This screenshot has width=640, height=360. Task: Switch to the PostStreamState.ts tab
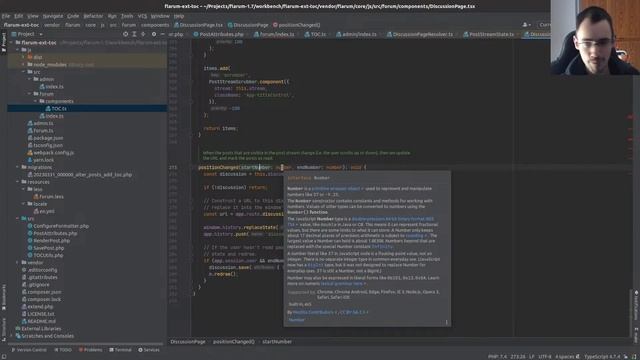[x=488, y=35]
